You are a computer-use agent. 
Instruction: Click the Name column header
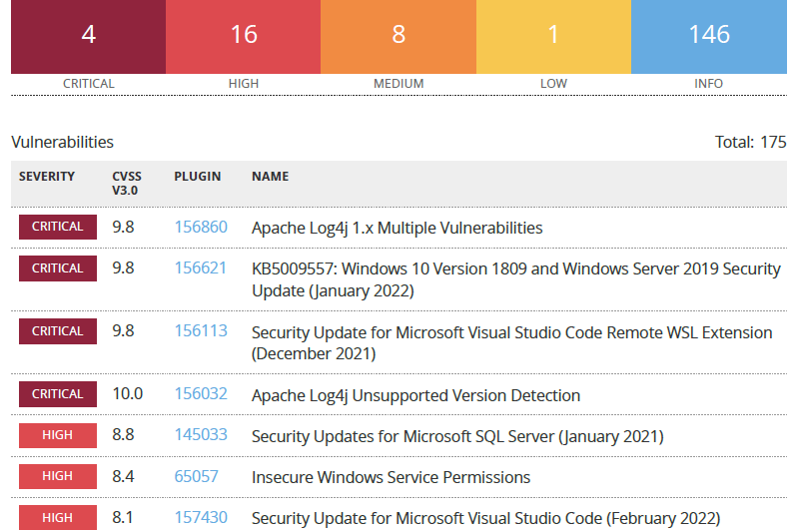click(x=270, y=177)
